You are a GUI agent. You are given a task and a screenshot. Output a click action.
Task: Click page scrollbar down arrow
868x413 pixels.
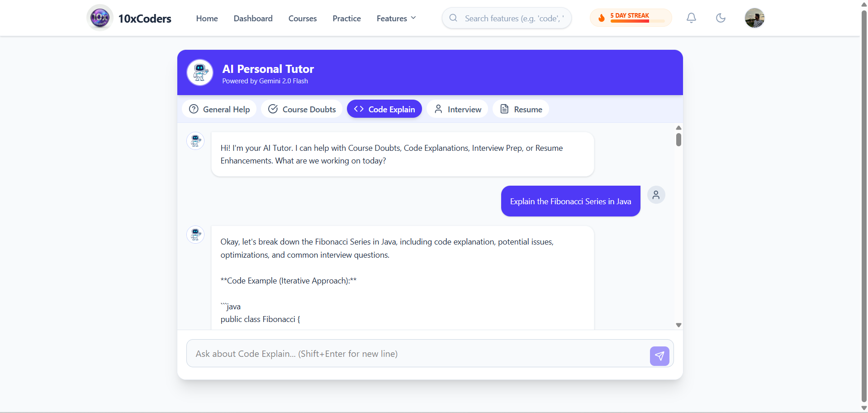click(x=864, y=408)
